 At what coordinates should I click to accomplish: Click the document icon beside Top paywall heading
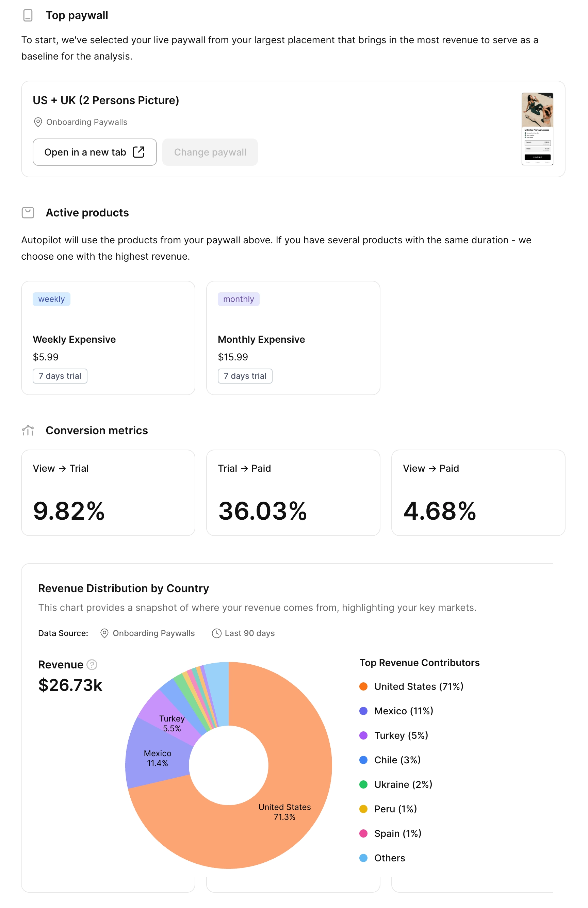pyautogui.click(x=28, y=16)
